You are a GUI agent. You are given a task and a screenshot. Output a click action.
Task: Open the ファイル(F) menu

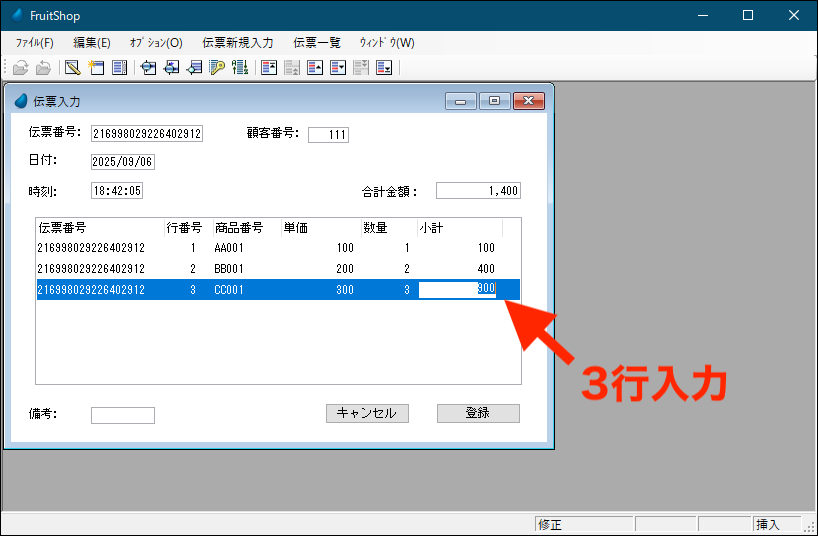35,43
